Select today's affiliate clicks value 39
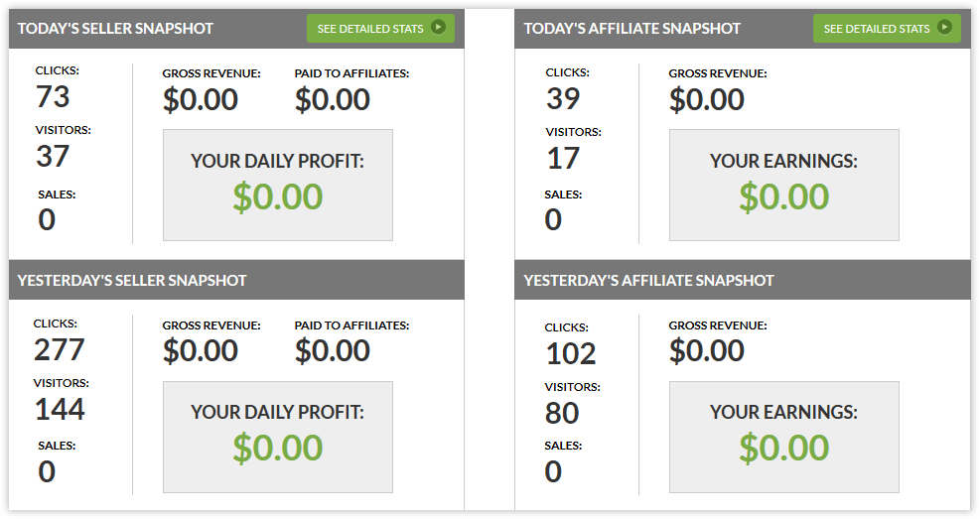The height and width of the screenshot is (519, 980). [563, 99]
